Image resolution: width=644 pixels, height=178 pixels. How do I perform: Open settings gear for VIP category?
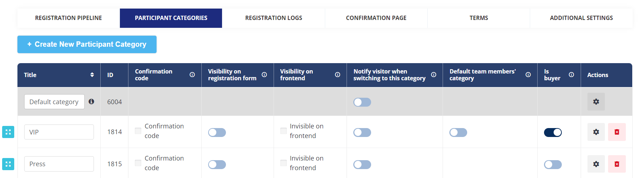click(x=596, y=132)
